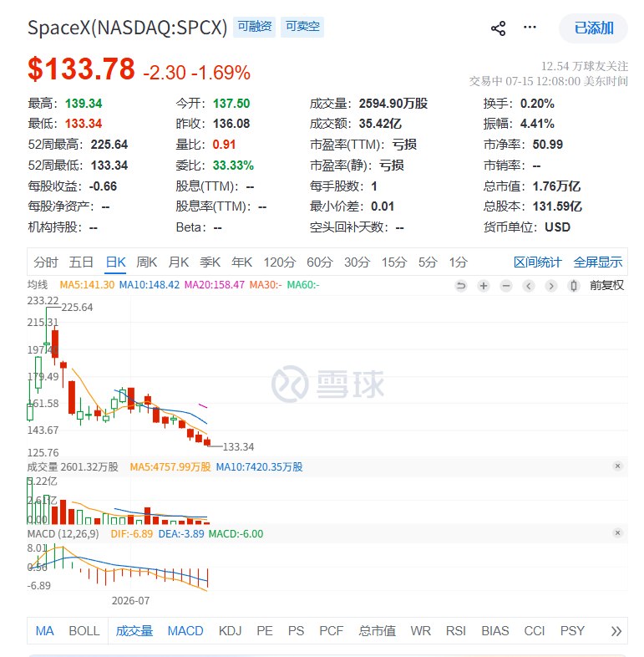The width and height of the screenshot is (644, 657).
Task: Click the DIF:-6.89 MACD legend
Action: click(x=131, y=534)
